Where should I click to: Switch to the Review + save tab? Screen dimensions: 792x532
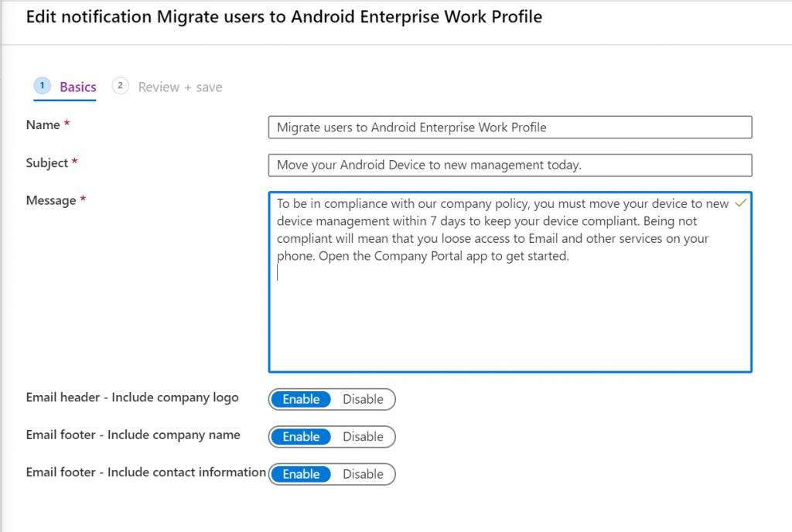coord(179,87)
